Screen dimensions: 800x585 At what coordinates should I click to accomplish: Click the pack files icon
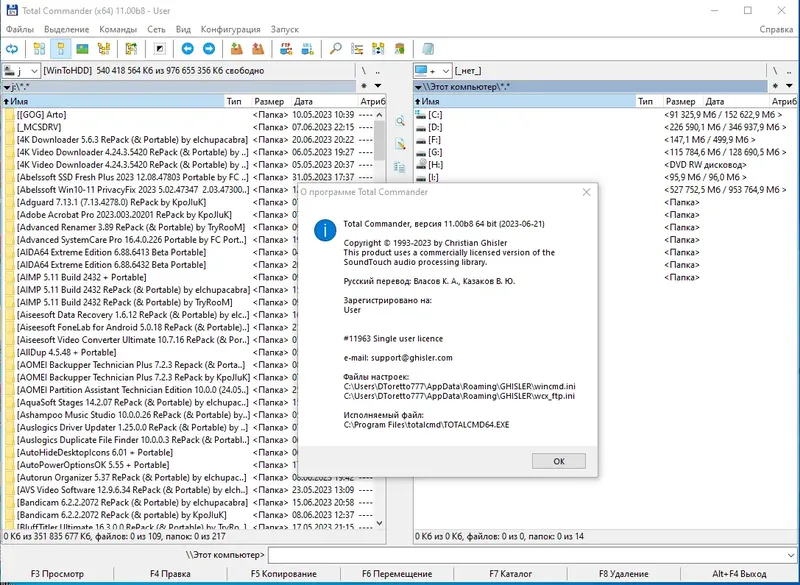236,49
